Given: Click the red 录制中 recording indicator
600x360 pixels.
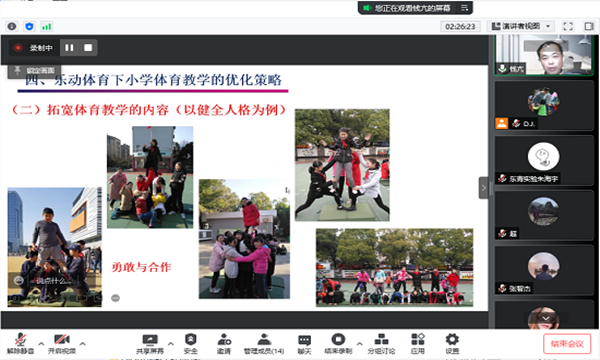Looking at the screenshot, I should 33,48.
